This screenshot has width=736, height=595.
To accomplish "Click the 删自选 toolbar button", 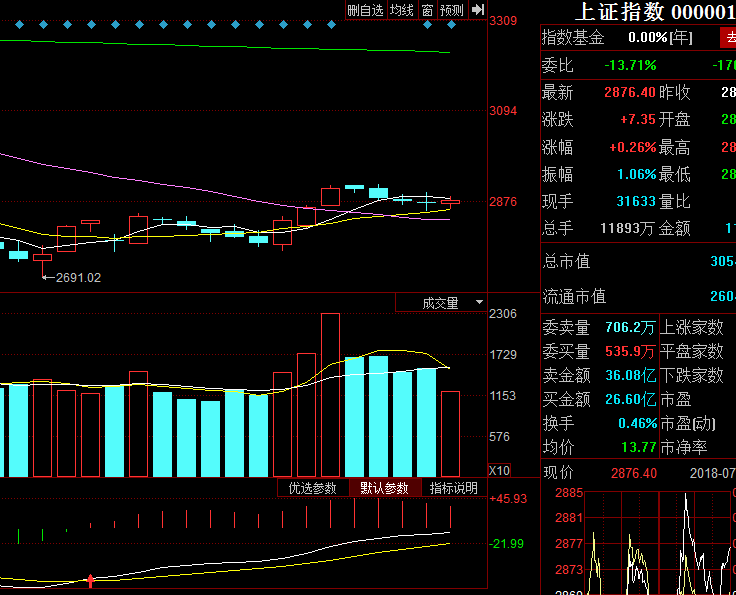I will (x=365, y=10).
